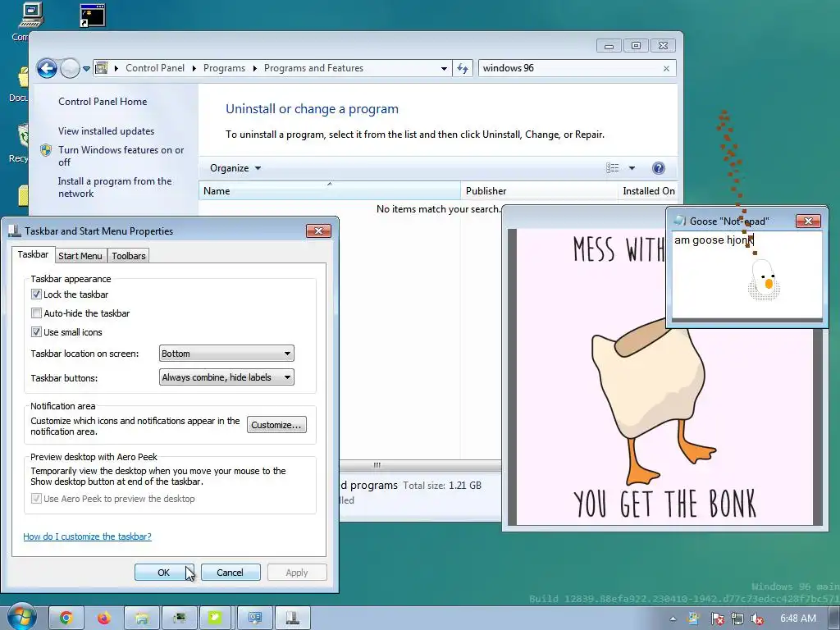This screenshot has width=840, height=630.
Task: Close the Goose Not-epad window
Action: [x=808, y=221]
